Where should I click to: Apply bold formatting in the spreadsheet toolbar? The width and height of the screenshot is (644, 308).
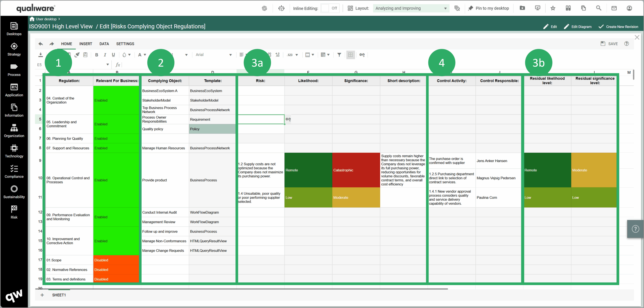tap(96, 55)
